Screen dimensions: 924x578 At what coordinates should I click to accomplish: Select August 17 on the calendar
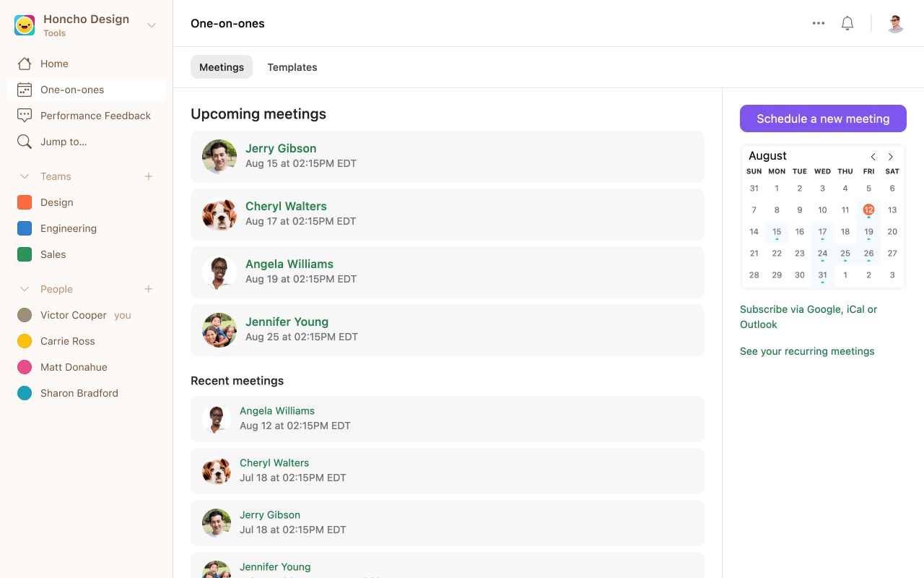tap(822, 233)
